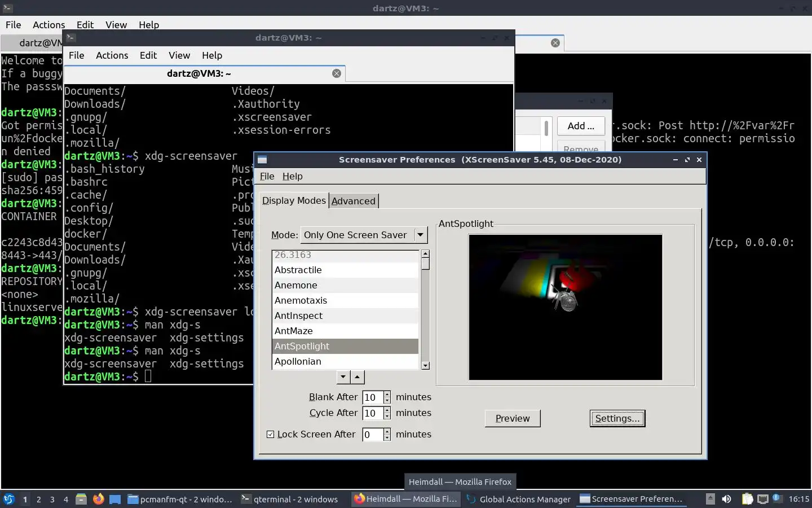
Task: Click the Blank After minutes field
Action: click(373, 397)
